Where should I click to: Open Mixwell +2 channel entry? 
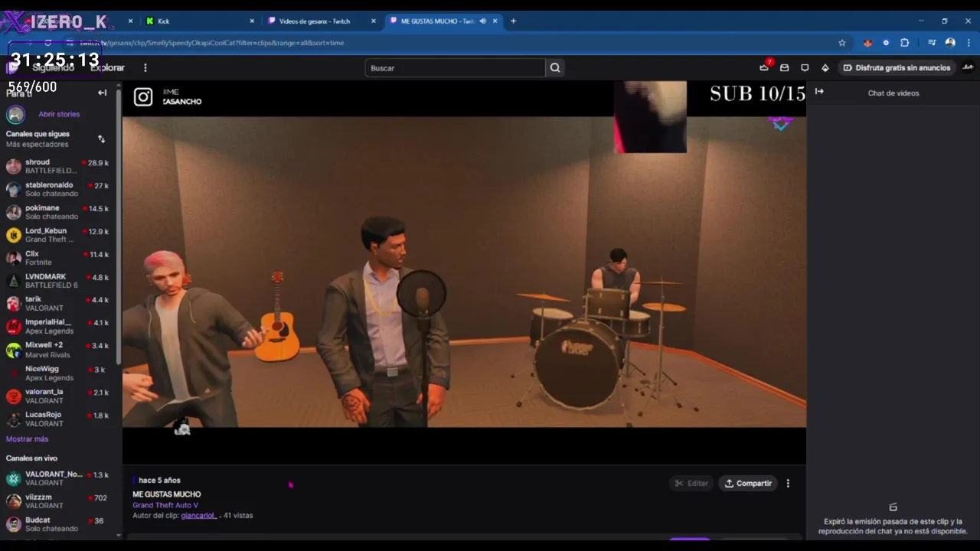[59, 350]
